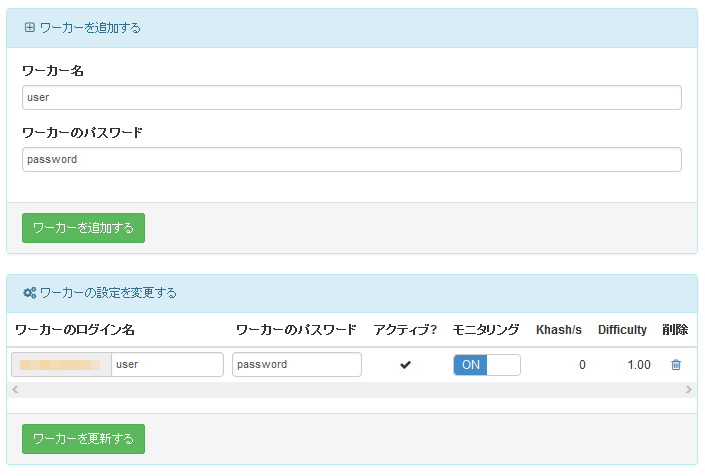Image resolution: width=705 pixels, height=476 pixels.
Task: Click the right arrow of horizontal scrollbar
Action: click(689, 389)
